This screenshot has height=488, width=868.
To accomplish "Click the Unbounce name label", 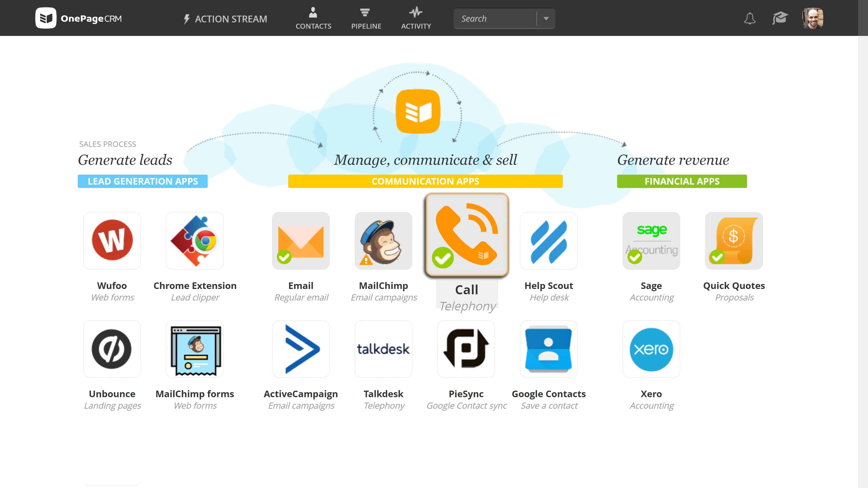I will click(112, 394).
